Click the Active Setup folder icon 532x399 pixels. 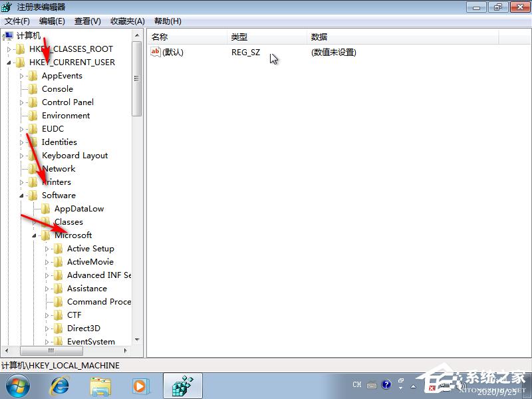(59, 249)
